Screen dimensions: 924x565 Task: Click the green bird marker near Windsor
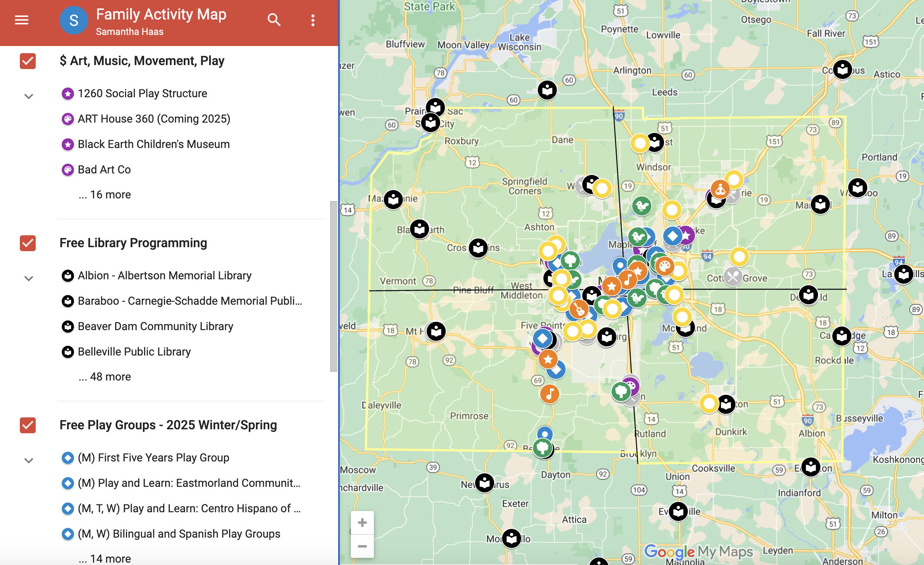(641, 206)
